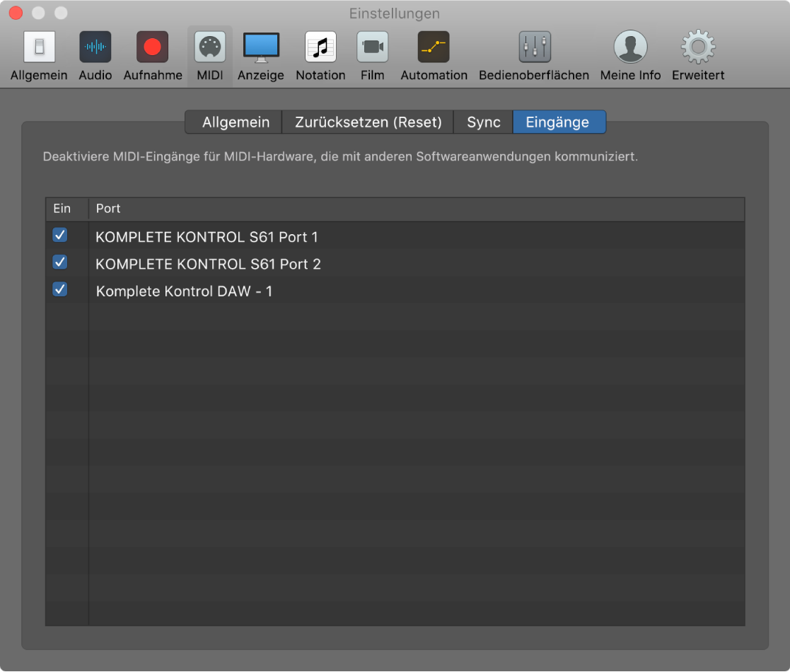Disable KOMPLETE KONTROL S61 Port 1 input
This screenshot has width=790, height=672.
(x=60, y=236)
